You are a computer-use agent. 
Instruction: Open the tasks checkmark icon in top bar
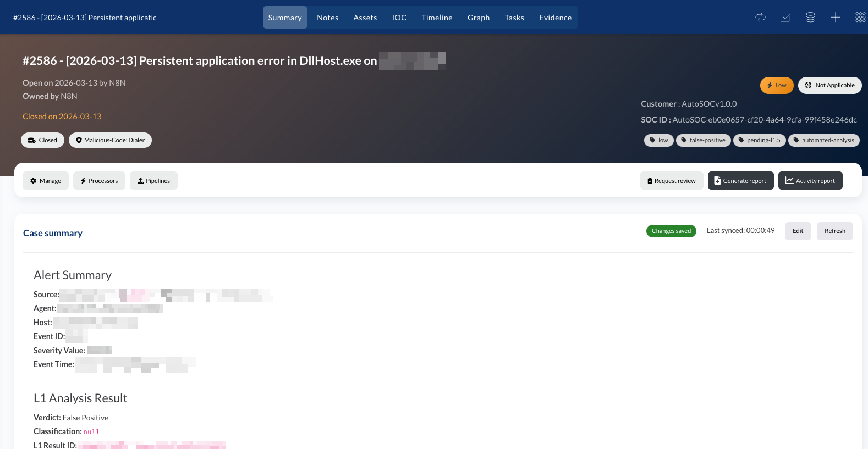pyautogui.click(x=785, y=17)
